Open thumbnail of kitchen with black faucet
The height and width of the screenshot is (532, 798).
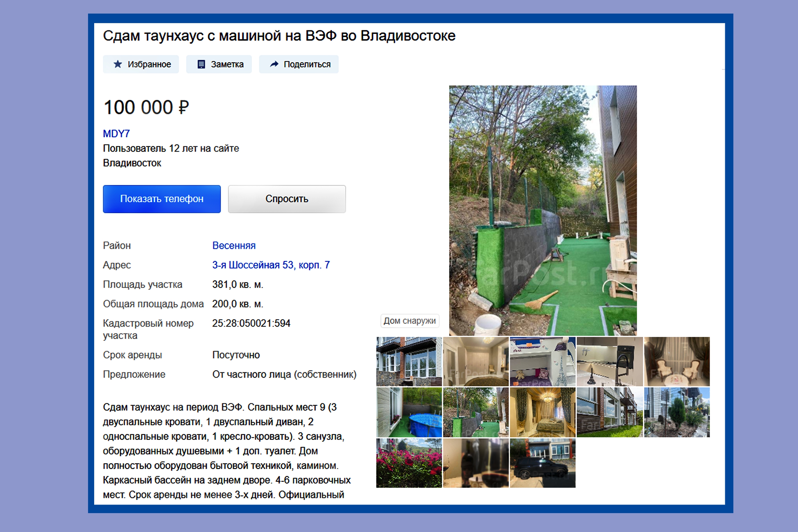coord(610,361)
